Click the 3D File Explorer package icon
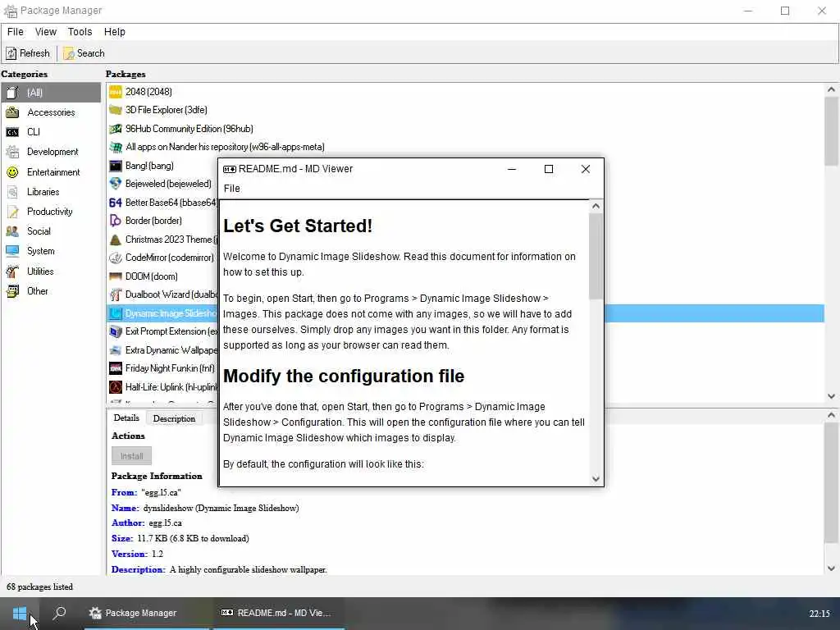The width and height of the screenshot is (840, 630). [115, 110]
